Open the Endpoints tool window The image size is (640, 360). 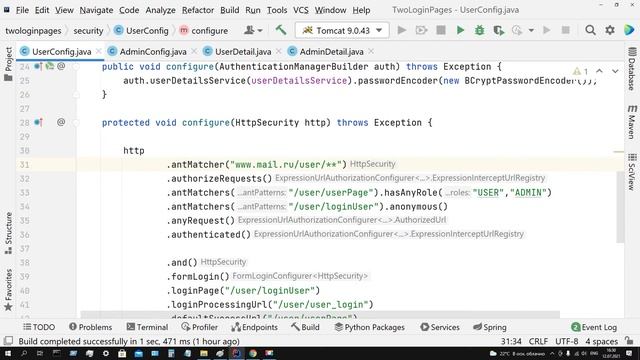click(x=254, y=327)
